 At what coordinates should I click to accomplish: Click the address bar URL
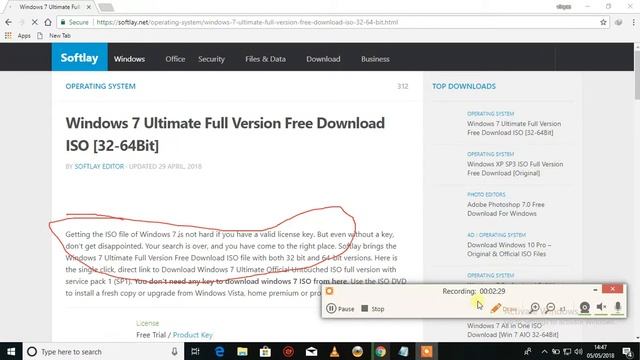pos(247,22)
